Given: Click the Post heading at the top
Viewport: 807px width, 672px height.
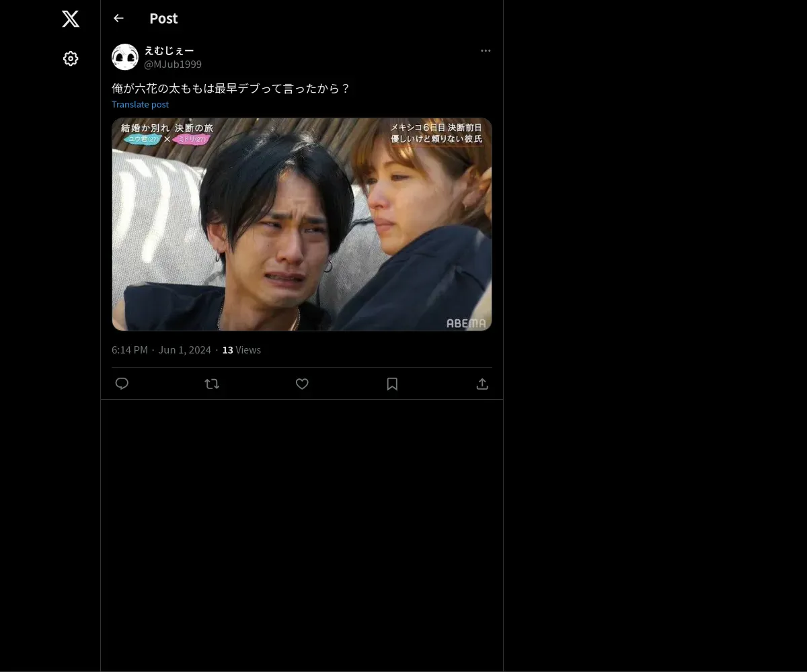Looking at the screenshot, I should (x=163, y=18).
